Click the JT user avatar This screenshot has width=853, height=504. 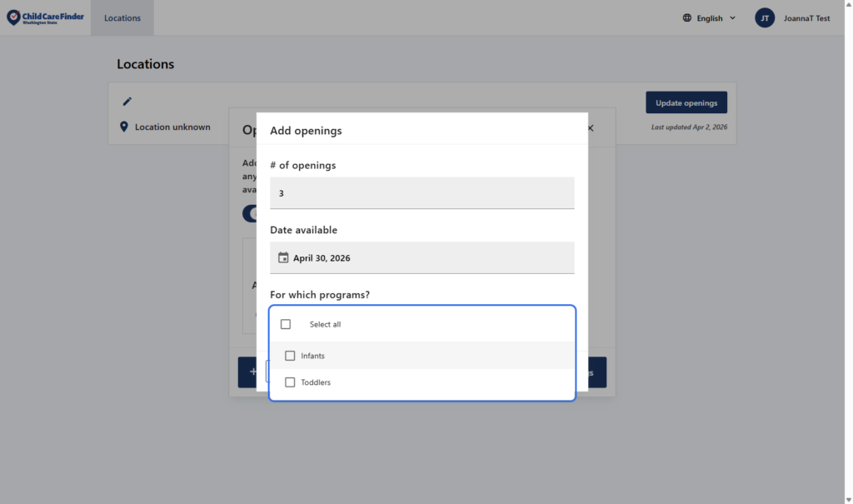coord(765,17)
